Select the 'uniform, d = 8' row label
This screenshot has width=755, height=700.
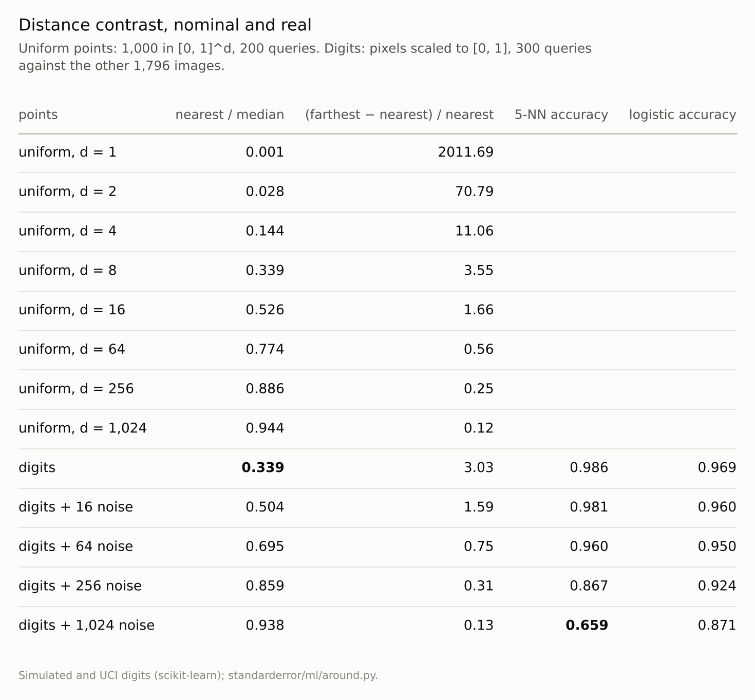pyautogui.click(x=67, y=271)
